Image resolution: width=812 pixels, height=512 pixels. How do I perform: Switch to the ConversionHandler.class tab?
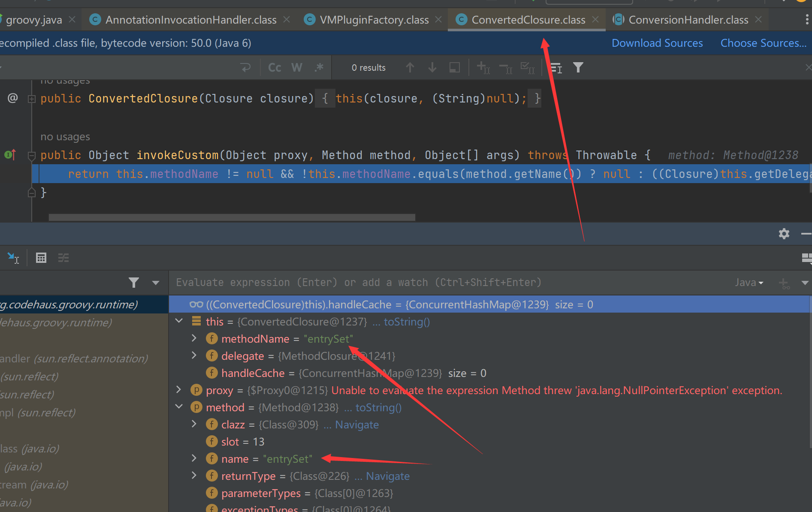coord(688,20)
